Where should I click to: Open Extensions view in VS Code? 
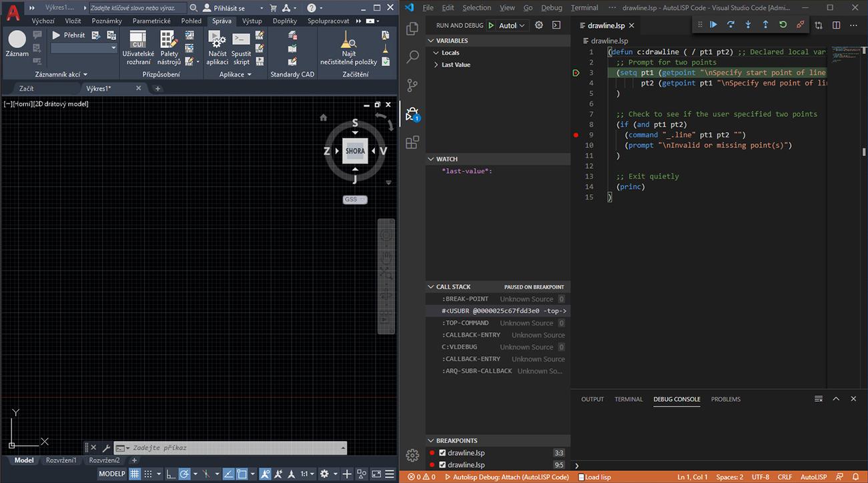pos(412,142)
